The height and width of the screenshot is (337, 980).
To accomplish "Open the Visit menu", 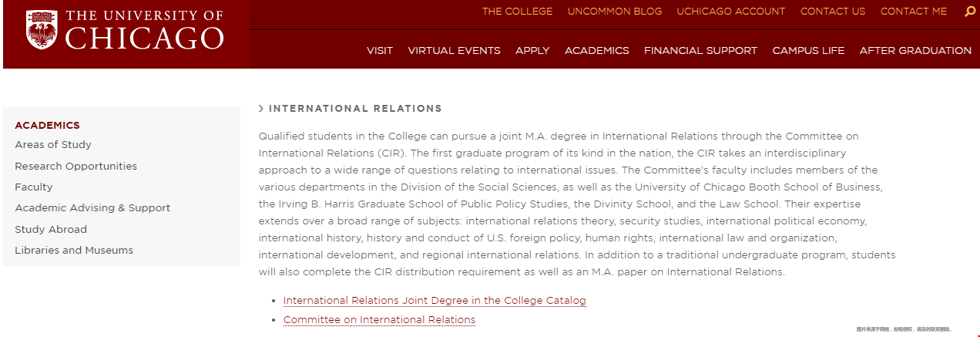I will coord(379,51).
